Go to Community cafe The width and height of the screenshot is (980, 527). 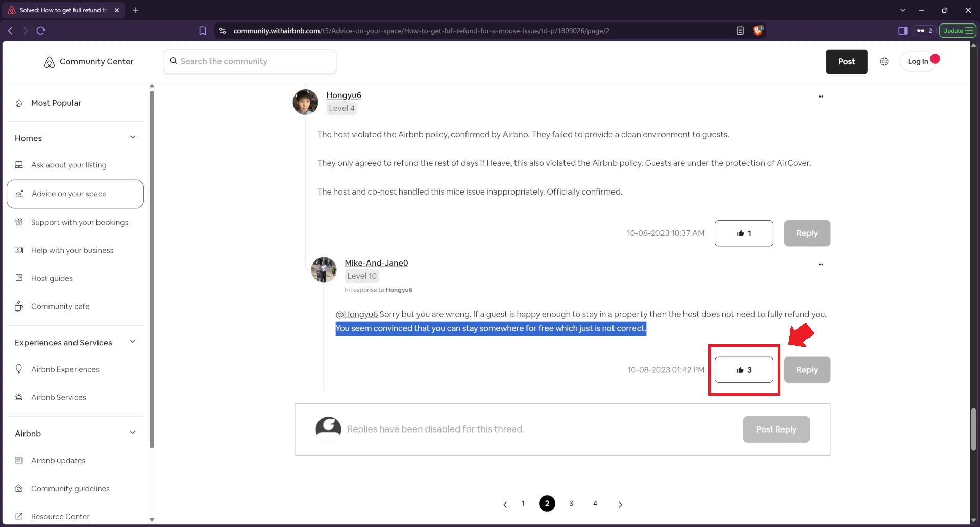pos(60,306)
